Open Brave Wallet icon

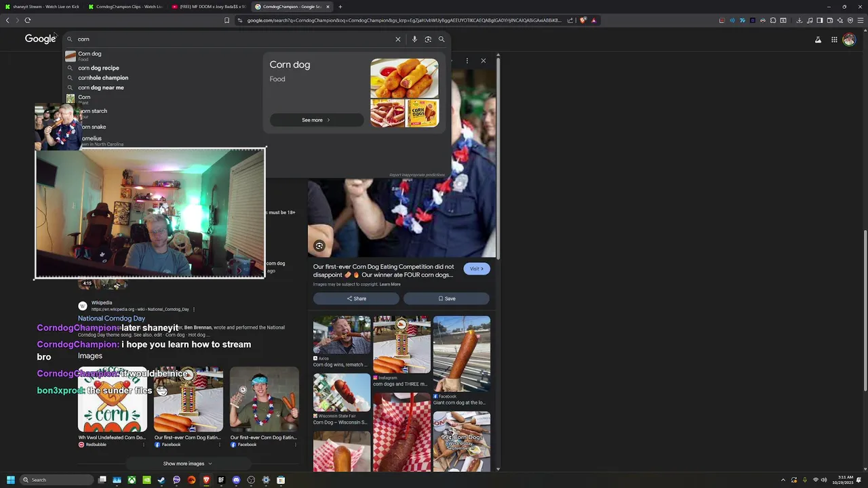(830, 20)
